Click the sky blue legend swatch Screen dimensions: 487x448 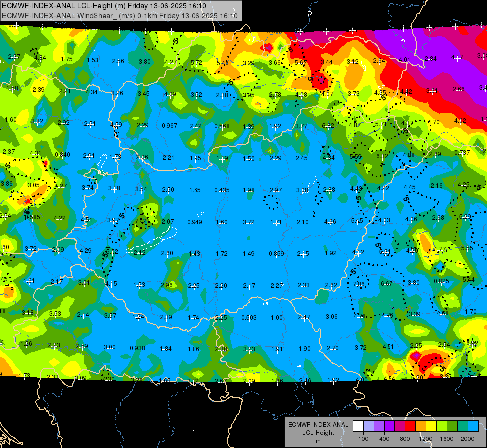click(473, 426)
